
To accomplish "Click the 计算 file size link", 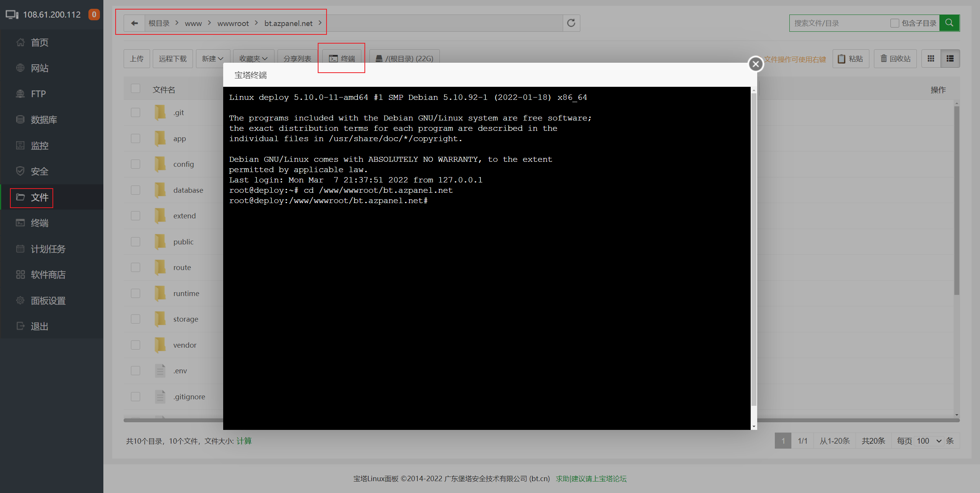I will click(244, 441).
